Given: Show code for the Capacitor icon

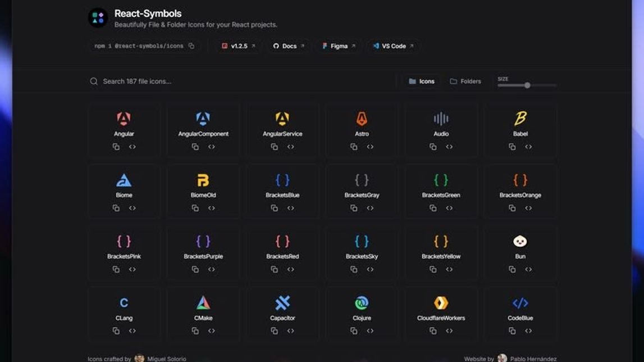Looking at the screenshot, I should pos(291,331).
